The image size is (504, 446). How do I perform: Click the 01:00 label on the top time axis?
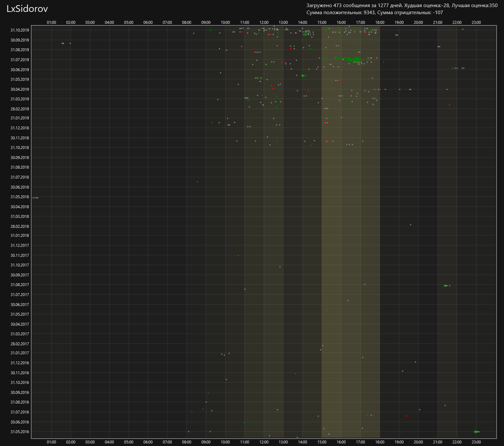click(51, 23)
